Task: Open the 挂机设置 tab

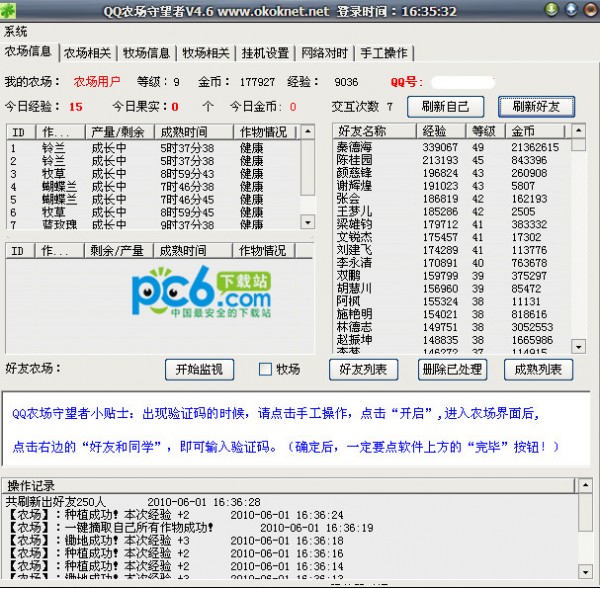Action: click(265, 53)
